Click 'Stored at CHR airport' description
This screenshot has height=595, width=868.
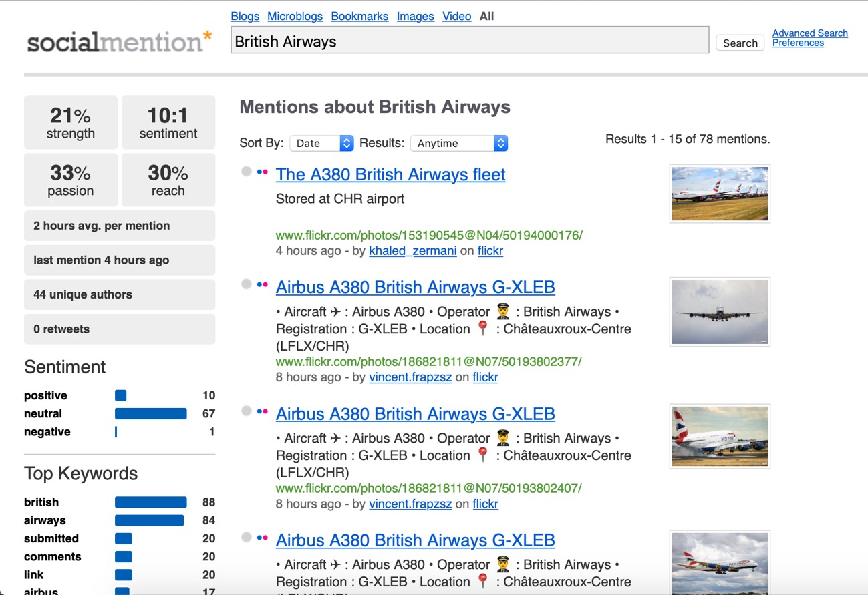coord(340,199)
